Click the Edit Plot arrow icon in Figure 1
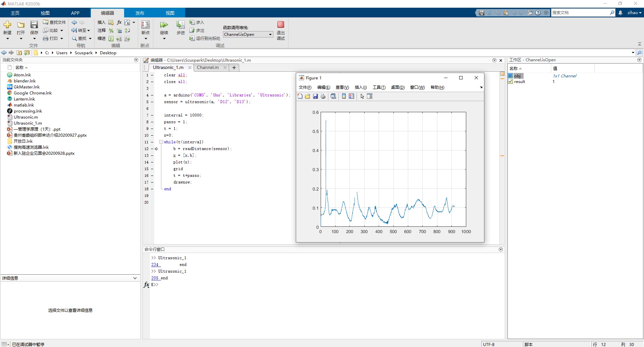 [362, 96]
